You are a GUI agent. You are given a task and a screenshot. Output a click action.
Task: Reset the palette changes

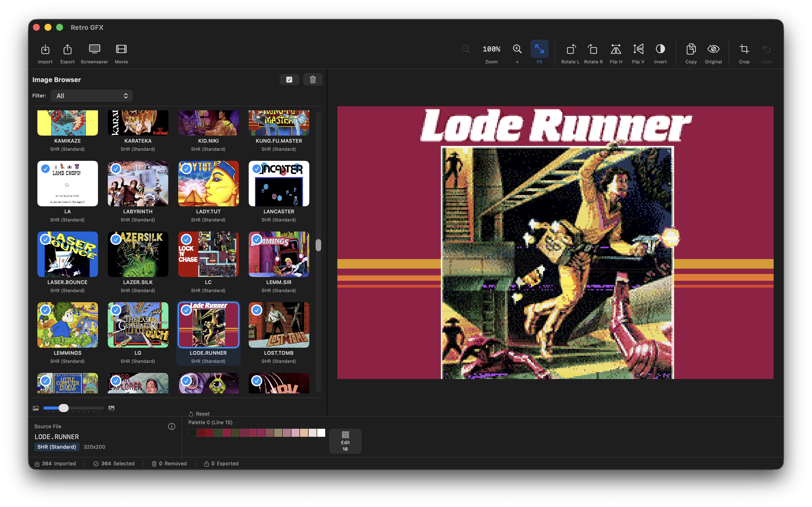(x=199, y=413)
